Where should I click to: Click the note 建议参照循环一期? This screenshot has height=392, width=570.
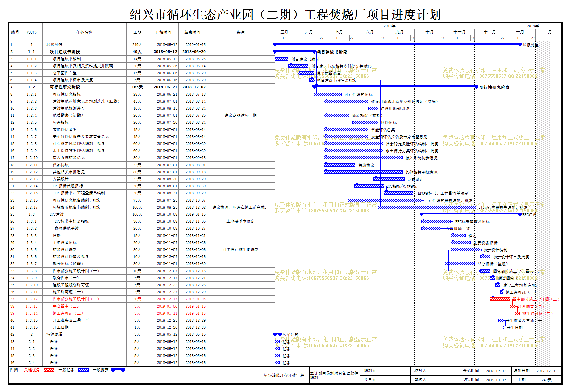tap(241, 115)
